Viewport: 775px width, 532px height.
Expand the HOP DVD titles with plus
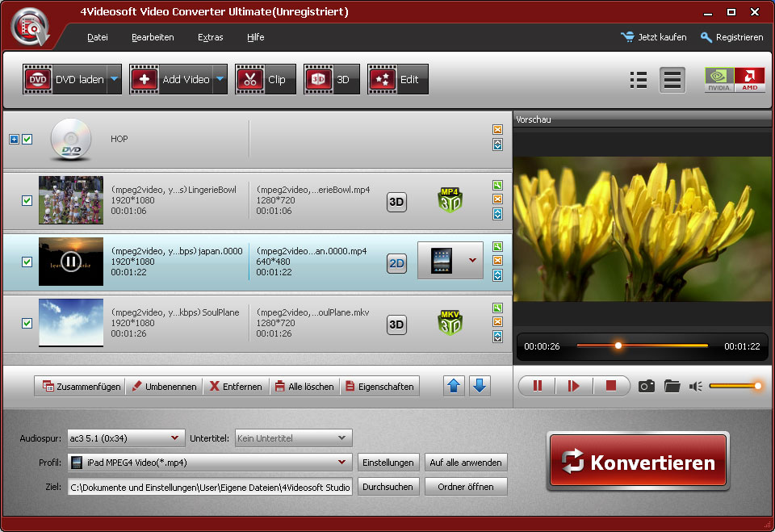[x=14, y=140]
